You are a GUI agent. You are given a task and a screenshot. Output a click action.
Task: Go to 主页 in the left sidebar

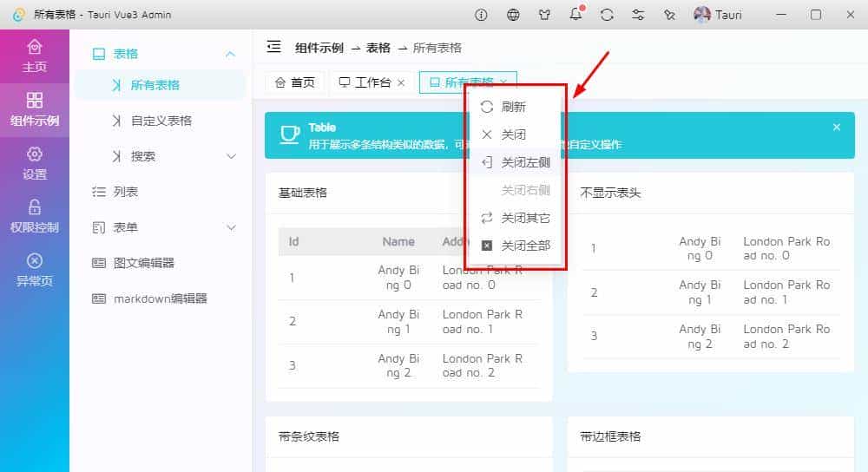(35, 56)
